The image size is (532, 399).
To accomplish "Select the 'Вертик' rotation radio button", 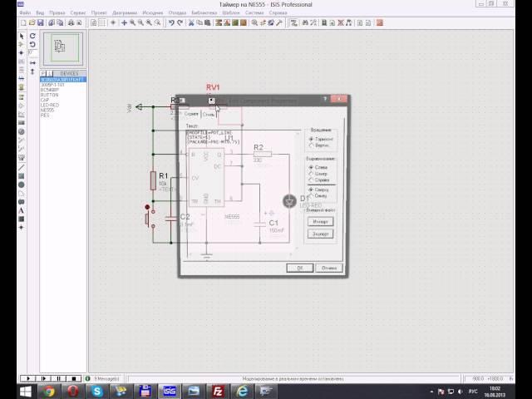I will (311, 145).
